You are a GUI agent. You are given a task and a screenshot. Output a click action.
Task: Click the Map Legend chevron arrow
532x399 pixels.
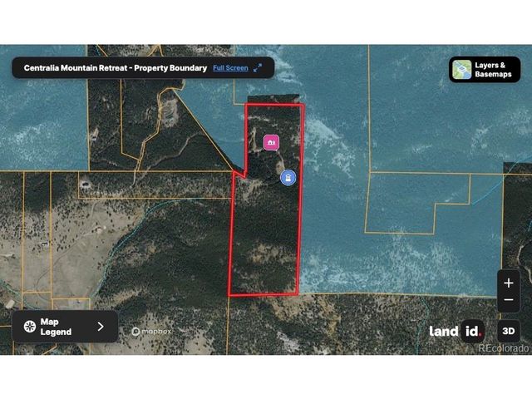click(x=101, y=327)
